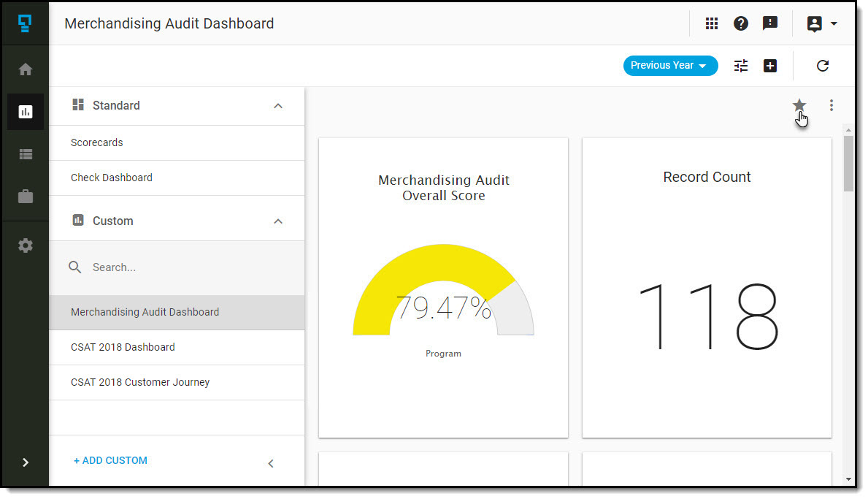Switch to the Scorecards dashboard
Screen dimensions: 868x499
coord(96,142)
